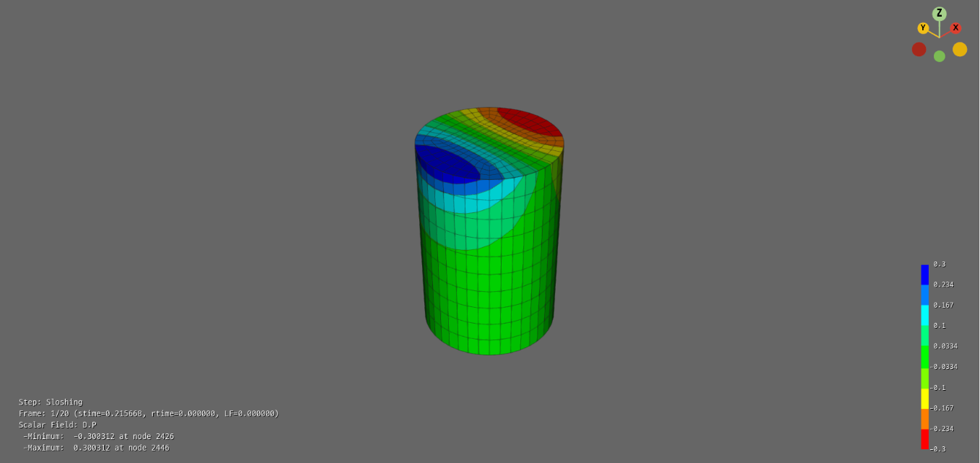This screenshot has width=980, height=463.
Task: Click the X axis gizmo handle
Action: [x=955, y=28]
